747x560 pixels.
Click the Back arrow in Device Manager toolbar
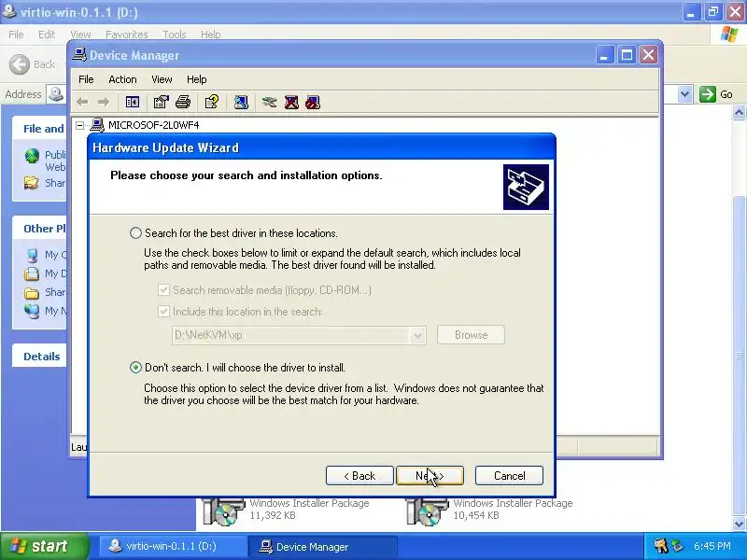point(82,102)
